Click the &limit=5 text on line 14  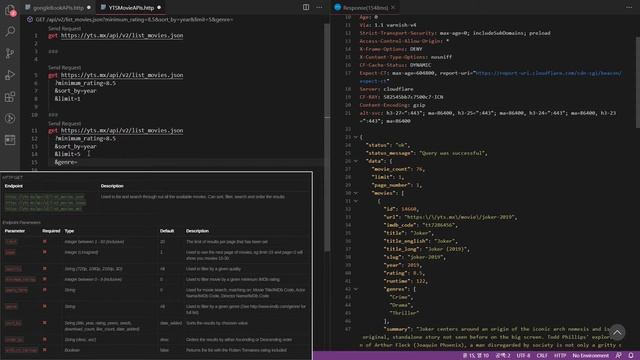67,154
